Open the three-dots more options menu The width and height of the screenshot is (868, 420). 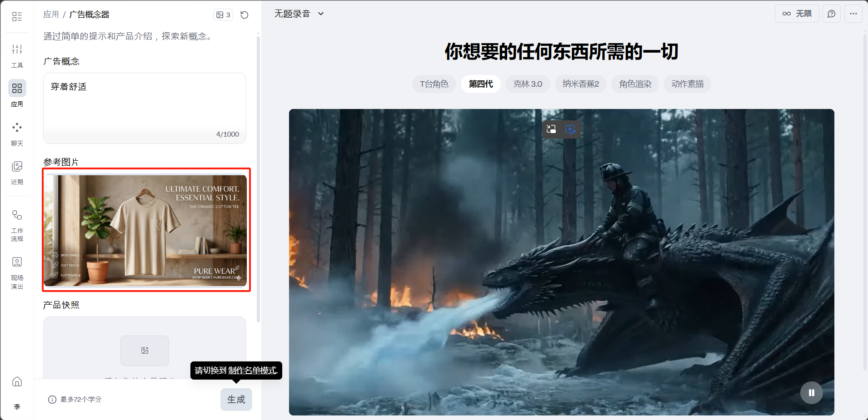[853, 14]
